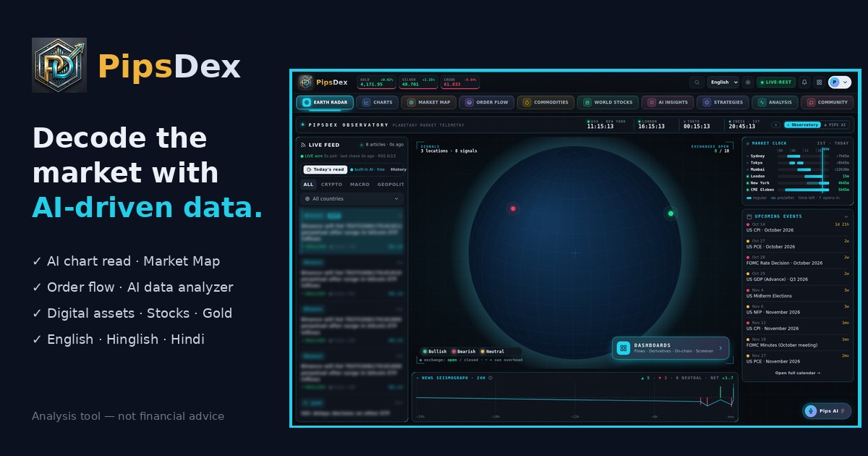This screenshot has height=456, width=868.
Task: Click the Market Map tab icon
Action: [411, 103]
